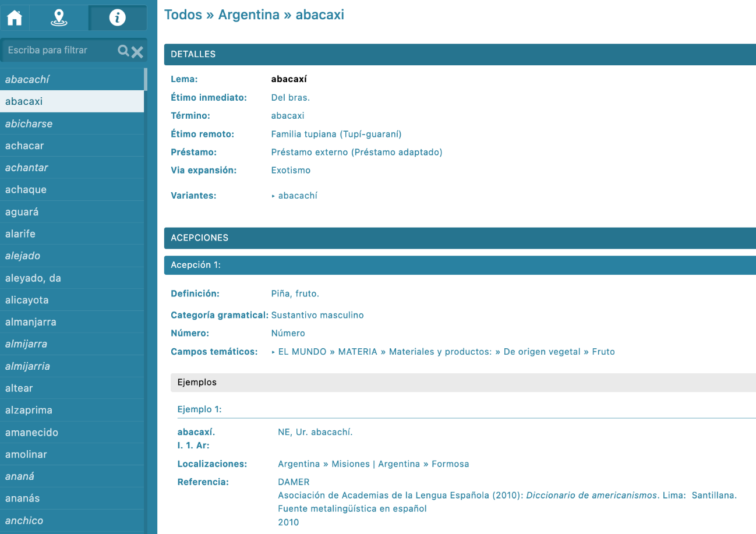Screen dimensions: 756x534
Task: Go to 'Todos' in the breadcrumb
Action: click(183, 15)
